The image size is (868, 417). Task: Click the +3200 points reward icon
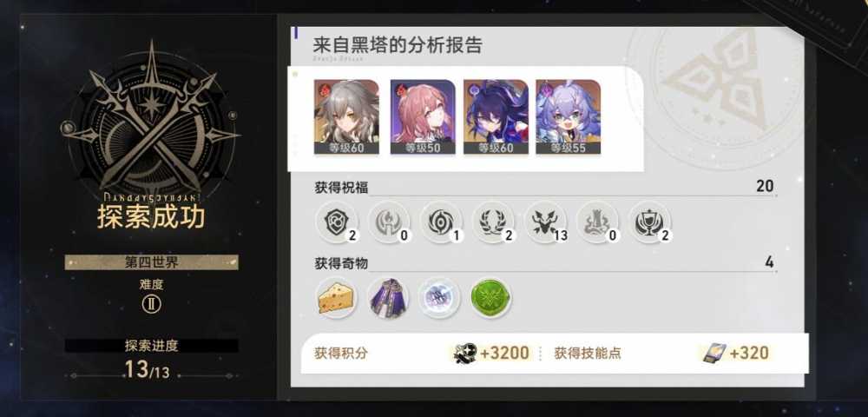[465, 354]
